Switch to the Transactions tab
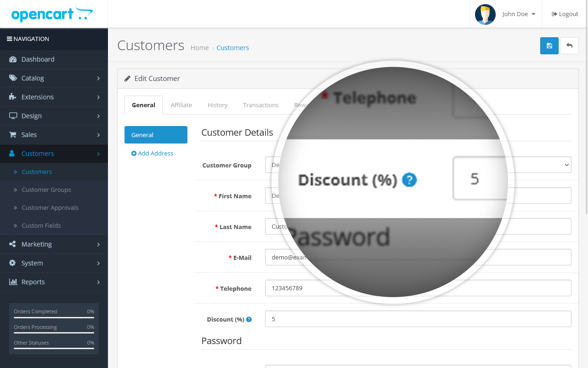 click(260, 105)
